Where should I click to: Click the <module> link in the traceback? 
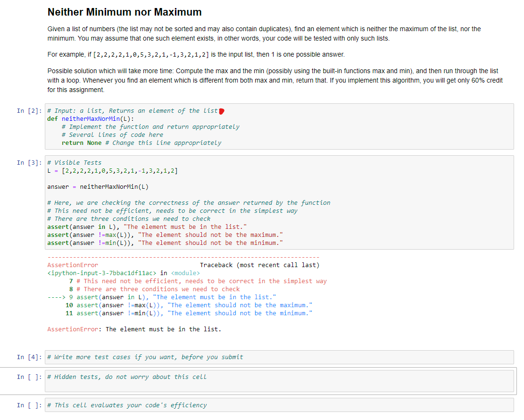click(156, 273)
